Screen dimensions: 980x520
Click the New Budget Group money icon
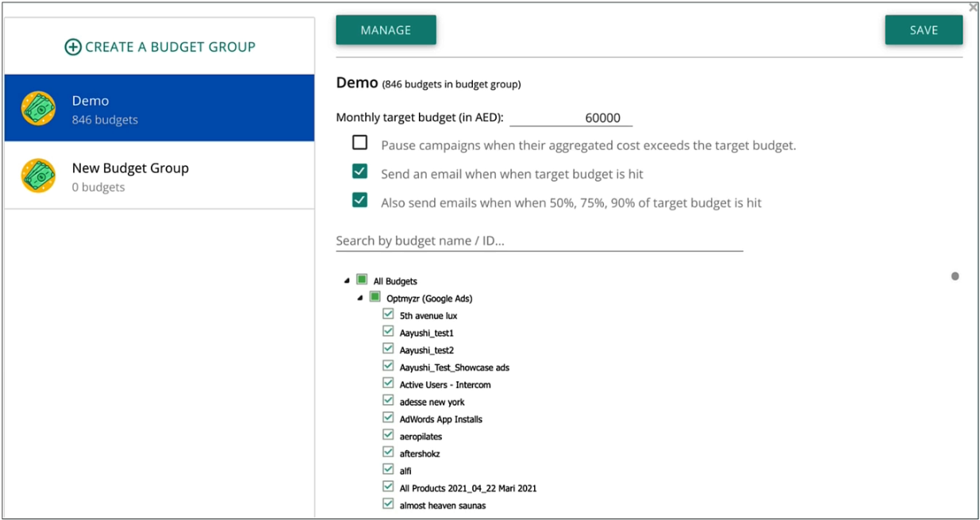[x=39, y=176]
